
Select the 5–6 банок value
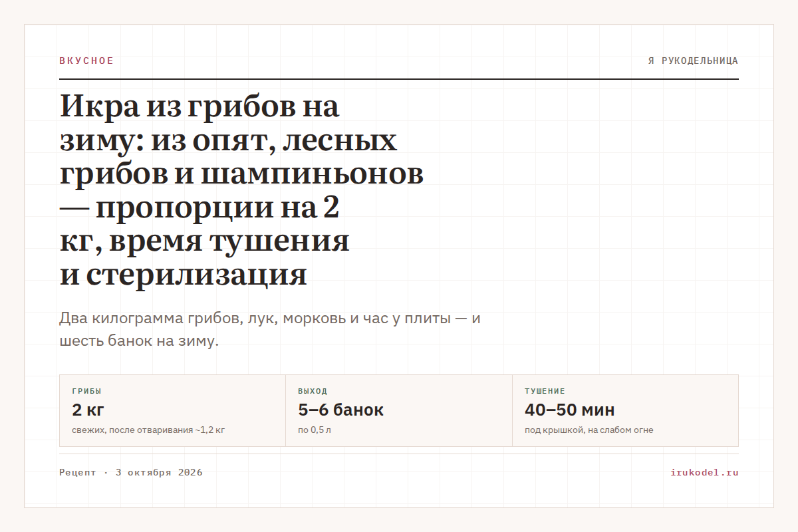341,410
